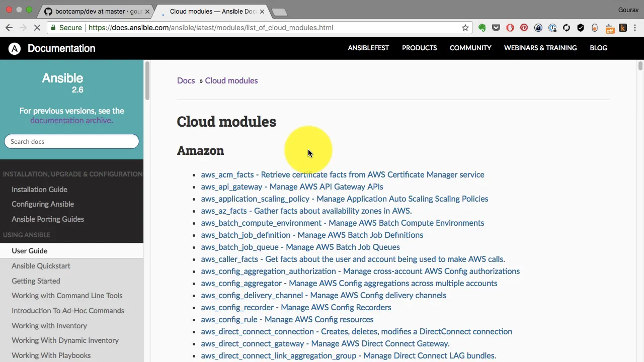This screenshot has width=644, height=362.
Task: Open aws_application_scaling_policy module link
Action: click(x=345, y=199)
